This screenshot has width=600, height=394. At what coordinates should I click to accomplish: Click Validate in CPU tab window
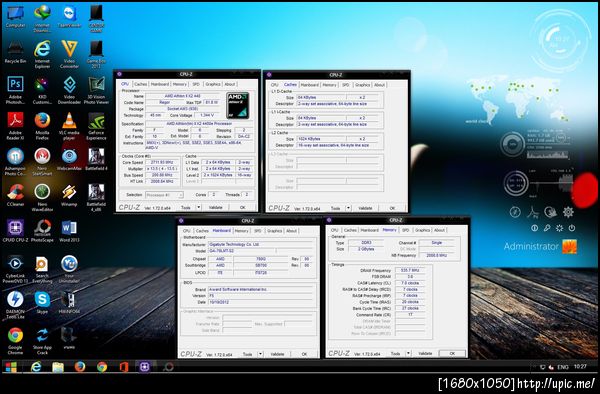tap(215, 207)
